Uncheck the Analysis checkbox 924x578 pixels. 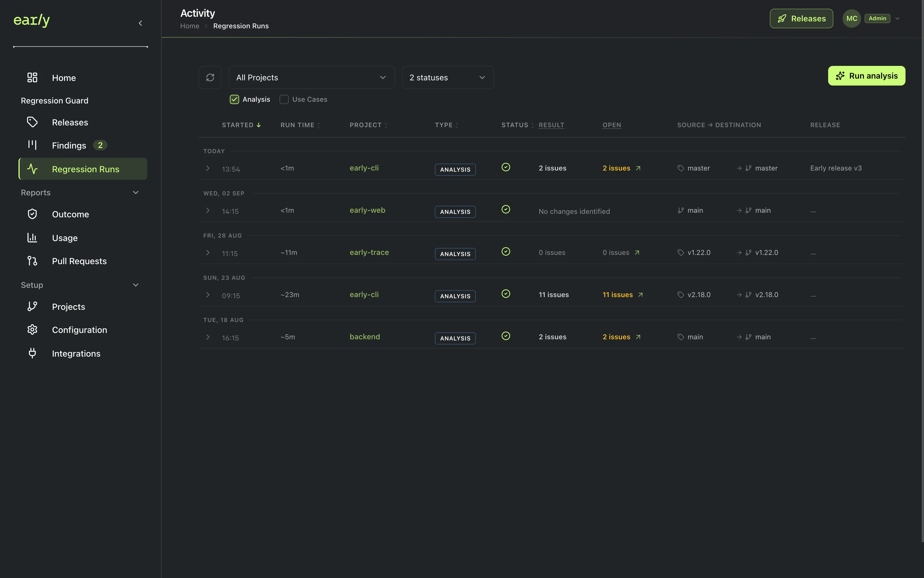234,99
